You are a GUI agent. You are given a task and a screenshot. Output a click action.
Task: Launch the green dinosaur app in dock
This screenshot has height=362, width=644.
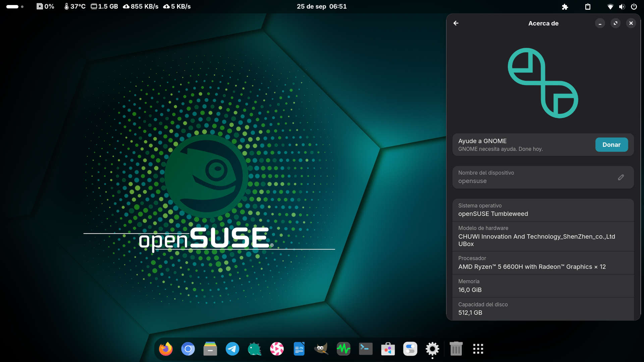[x=255, y=349]
